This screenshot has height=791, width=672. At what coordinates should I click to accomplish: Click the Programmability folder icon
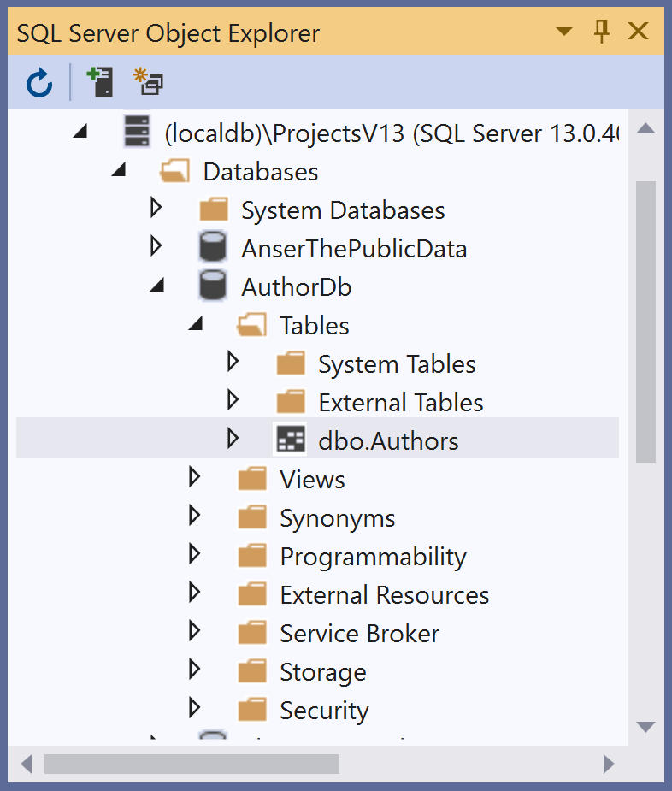click(x=252, y=556)
